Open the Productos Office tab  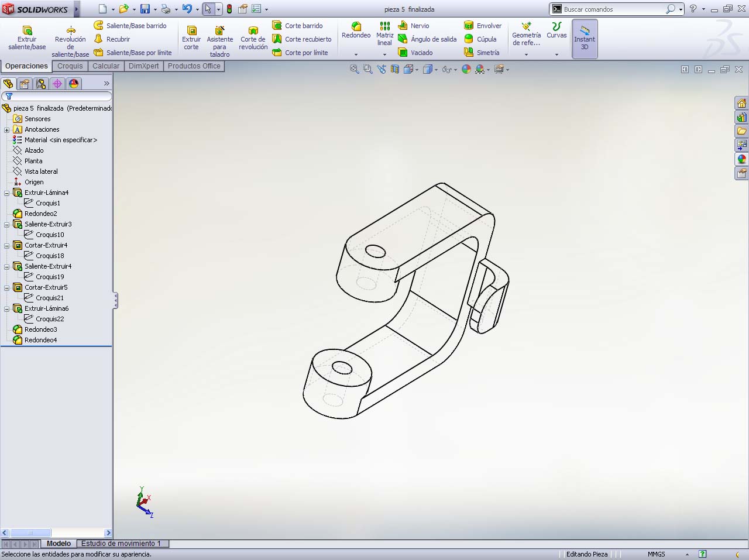[194, 66]
